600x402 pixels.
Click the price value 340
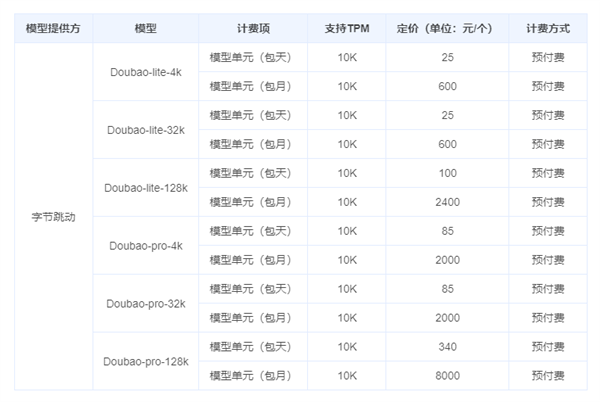[447, 346]
